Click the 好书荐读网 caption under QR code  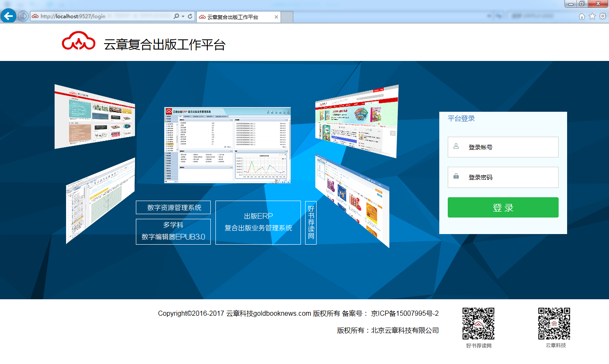[x=479, y=346]
